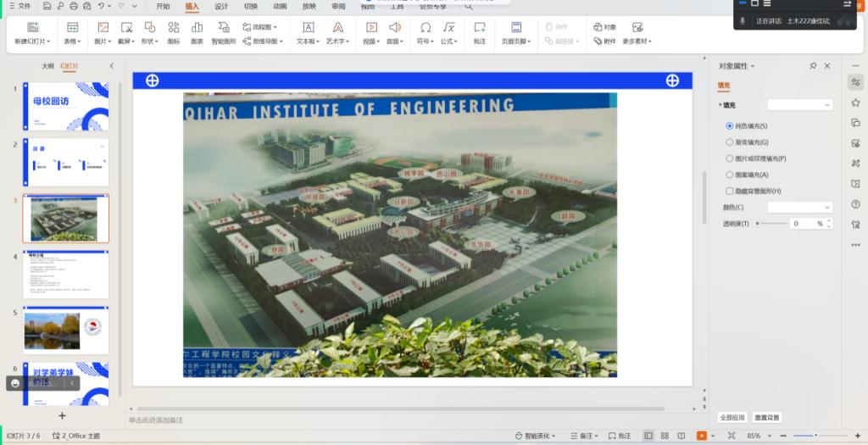
Task: Choose 图片或纹理填充 picture fill option
Action: pyautogui.click(x=730, y=159)
